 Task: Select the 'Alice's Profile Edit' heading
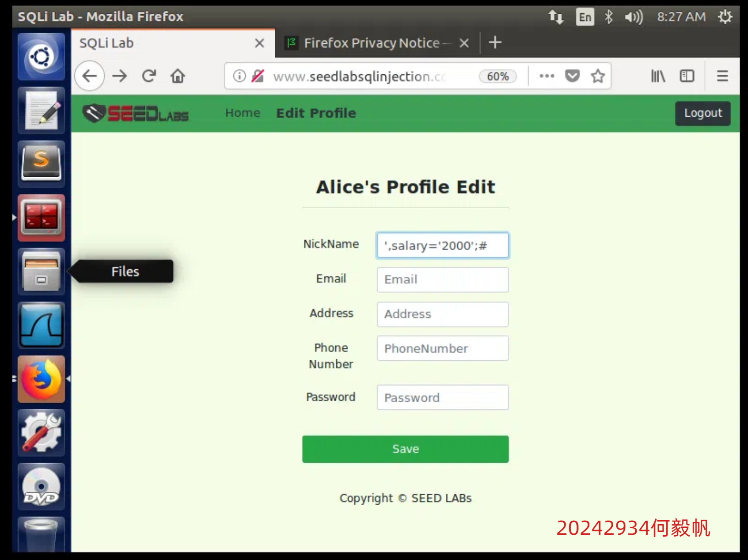tap(406, 187)
